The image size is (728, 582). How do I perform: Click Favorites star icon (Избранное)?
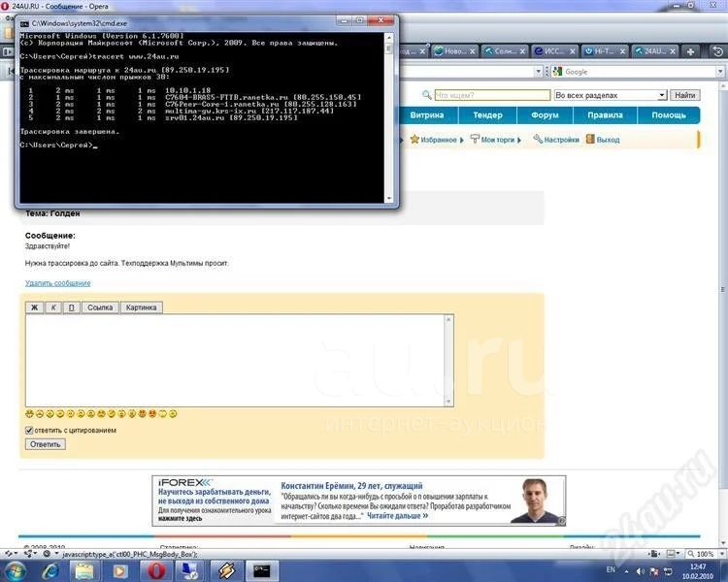point(414,140)
